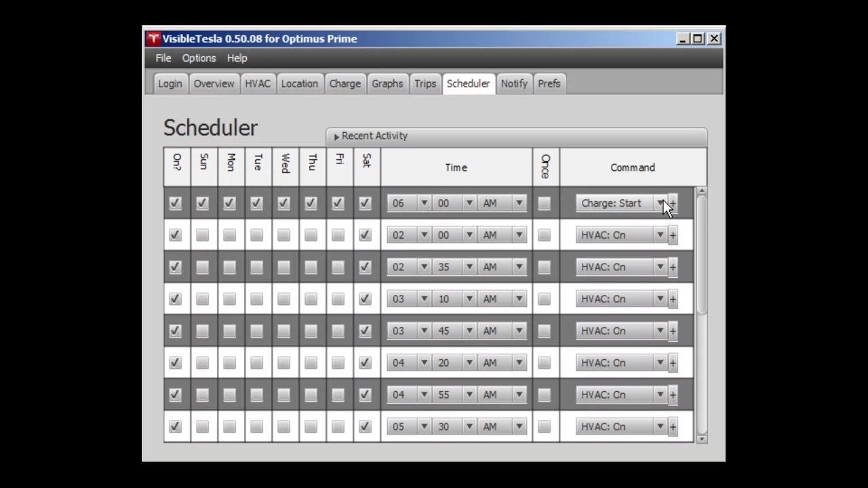Click the plus button in the 04:20 AM row
This screenshot has width=868, height=488.
pyautogui.click(x=673, y=363)
